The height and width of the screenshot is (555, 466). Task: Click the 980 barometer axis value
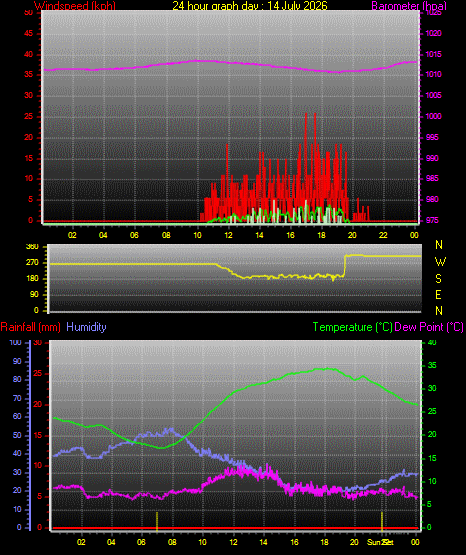[x=432, y=200]
